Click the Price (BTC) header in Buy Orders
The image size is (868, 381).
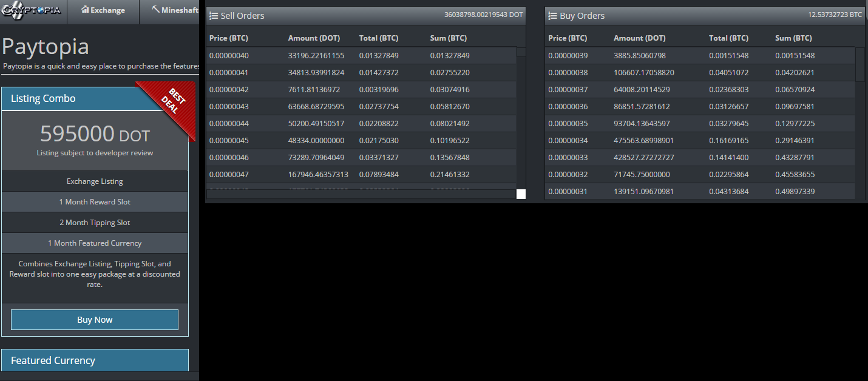[568, 38]
